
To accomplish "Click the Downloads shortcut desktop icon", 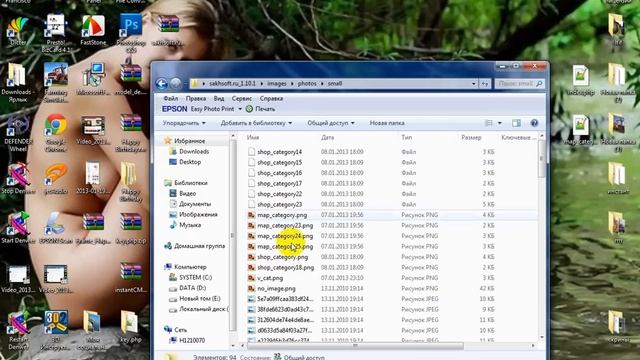I will (x=17, y=82).
